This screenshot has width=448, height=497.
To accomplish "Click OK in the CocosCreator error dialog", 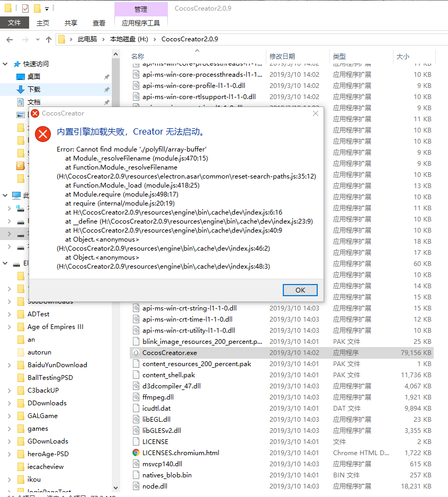I will (x=300, y=290).
